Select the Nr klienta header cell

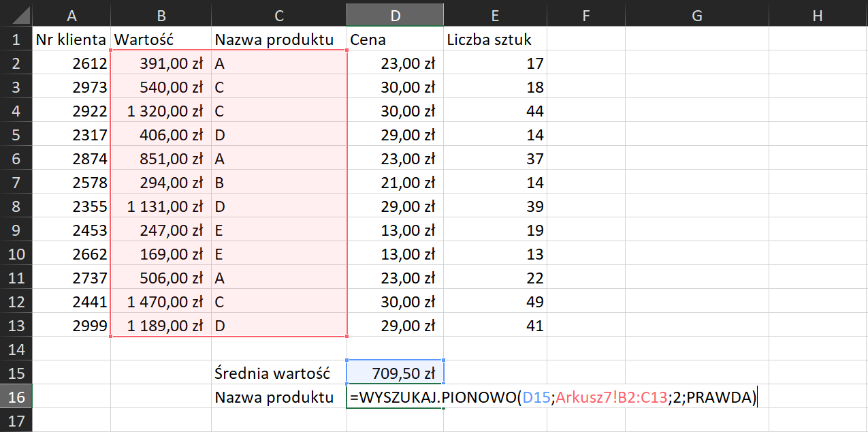[x=71, y=39]
